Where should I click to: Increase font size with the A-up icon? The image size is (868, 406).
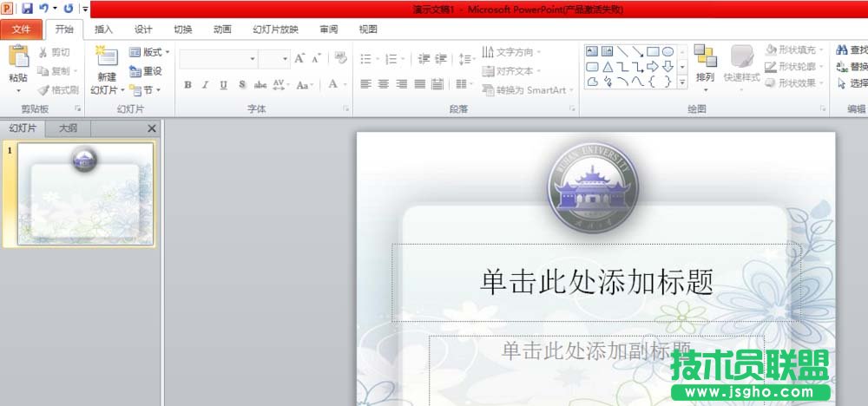[x=299, y=58]
